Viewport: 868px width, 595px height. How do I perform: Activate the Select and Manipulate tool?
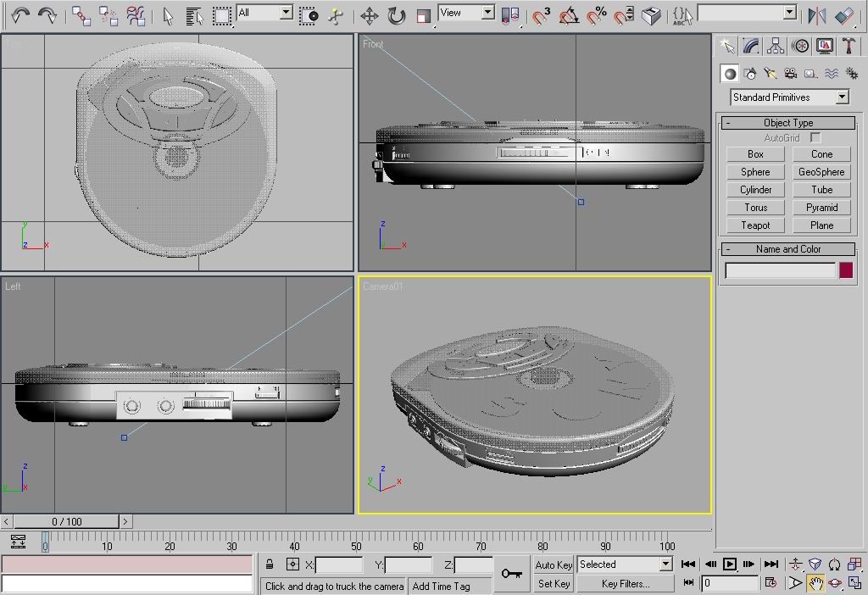point(336,15)
